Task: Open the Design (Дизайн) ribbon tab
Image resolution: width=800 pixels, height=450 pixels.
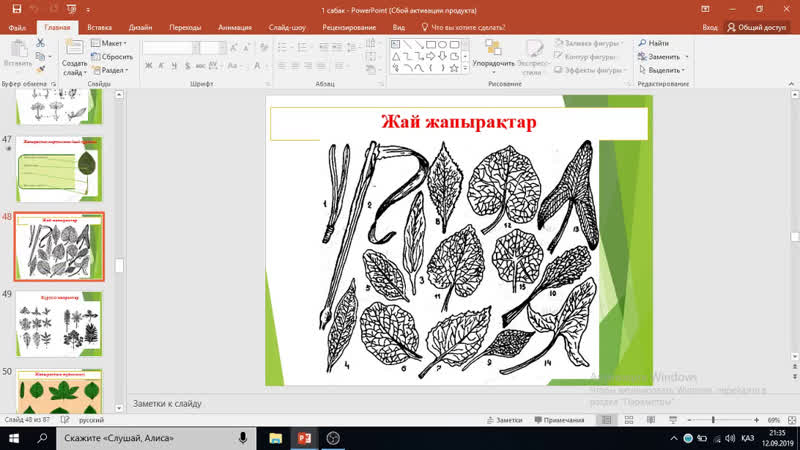Action: pyautogui.click(x=140, y=28)
